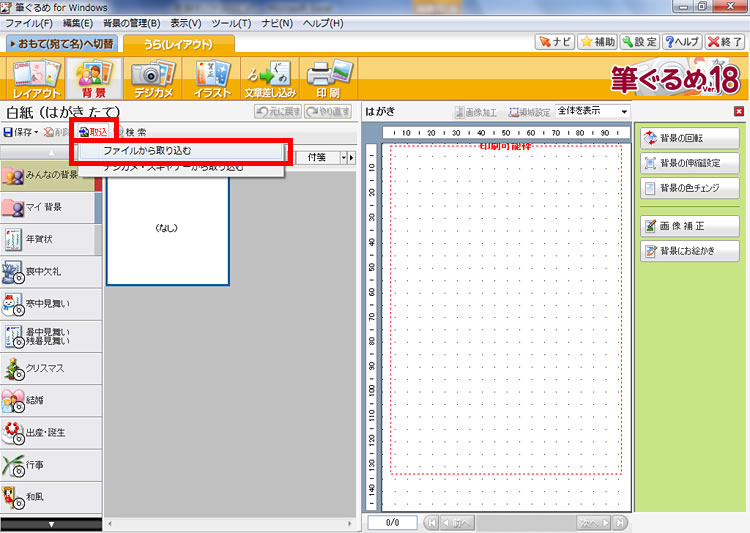This screenshot has height=533, width=750.
Task: Click the 印刷 printer icon
Action: 329,78
